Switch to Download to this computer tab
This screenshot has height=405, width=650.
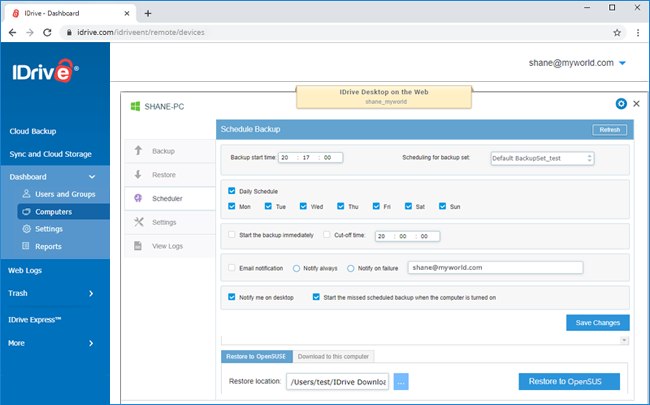[333, 356]
